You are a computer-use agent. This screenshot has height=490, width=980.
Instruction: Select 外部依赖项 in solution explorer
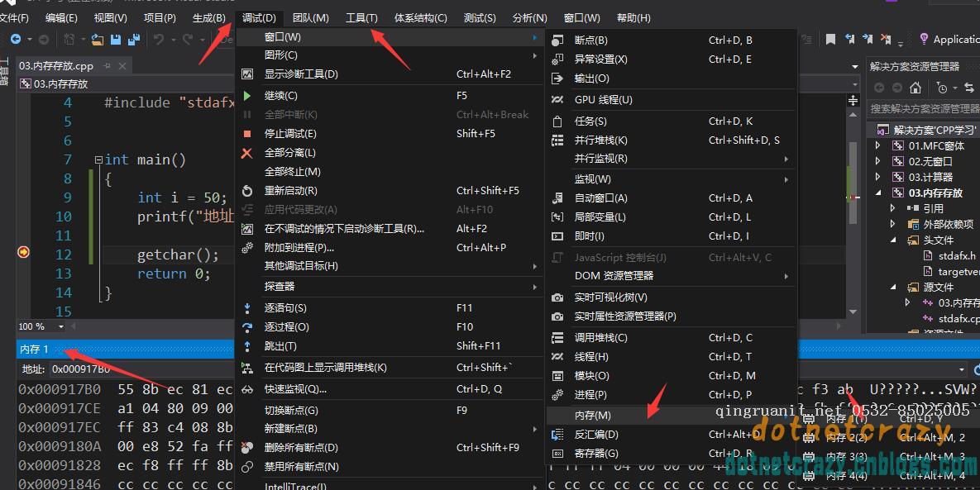(948, 224)
